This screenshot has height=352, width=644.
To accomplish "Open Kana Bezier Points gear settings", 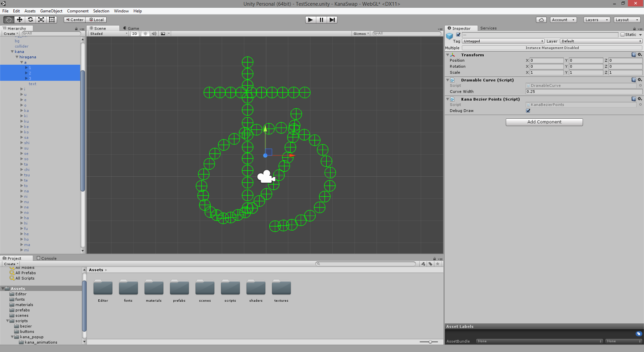I will tap(640, 99).
